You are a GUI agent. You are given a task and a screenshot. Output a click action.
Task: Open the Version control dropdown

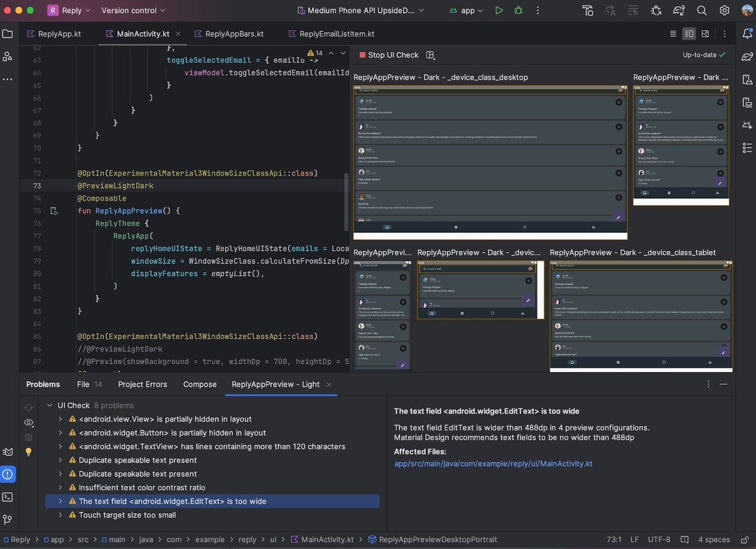134,11
